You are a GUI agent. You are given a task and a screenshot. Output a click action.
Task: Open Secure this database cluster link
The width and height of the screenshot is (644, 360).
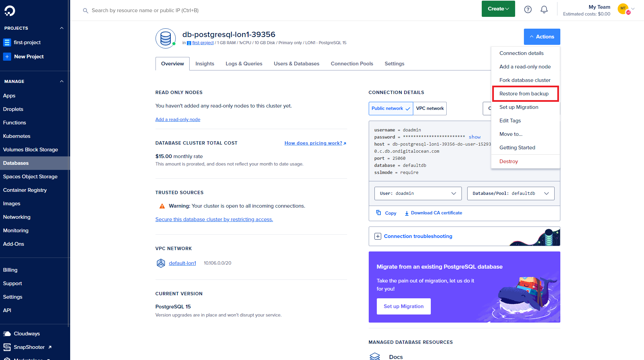point(214,219)
